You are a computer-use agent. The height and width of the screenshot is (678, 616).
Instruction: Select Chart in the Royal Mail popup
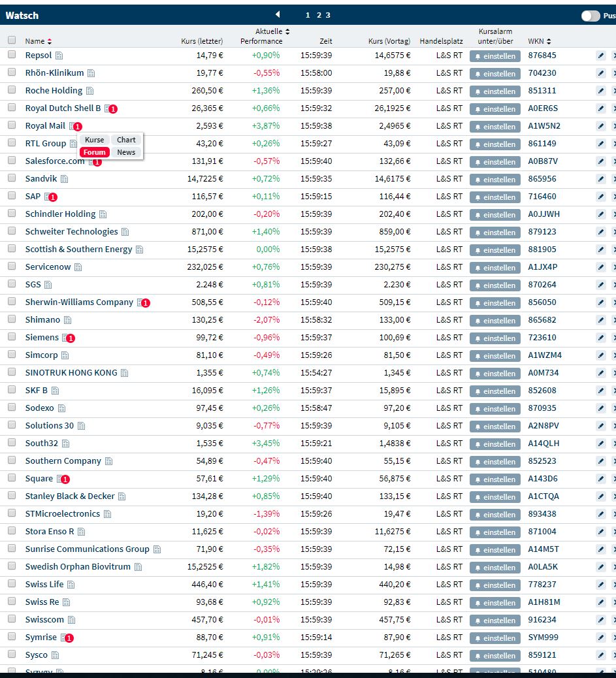[126, 140]
